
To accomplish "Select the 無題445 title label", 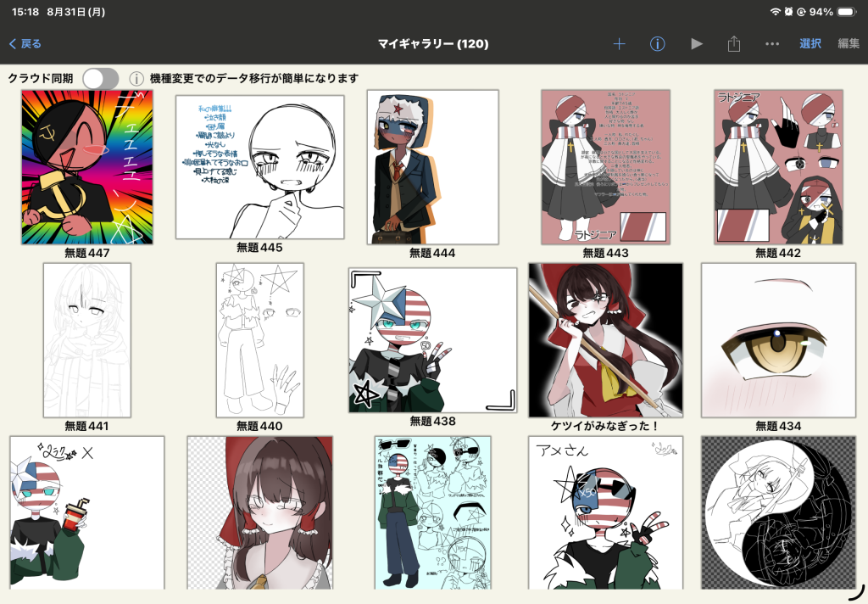I will pyautogui.click(x=259, y=248).
